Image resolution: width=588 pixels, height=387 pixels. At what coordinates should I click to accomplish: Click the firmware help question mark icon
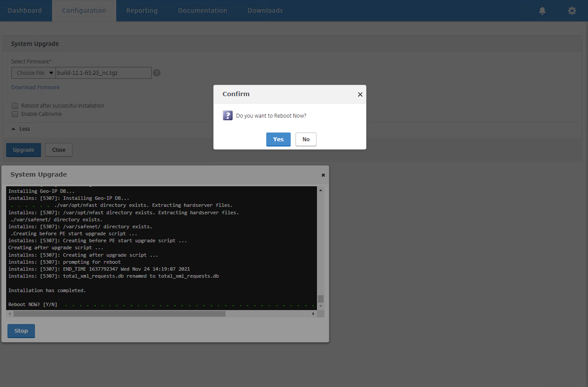pos(157,73)
